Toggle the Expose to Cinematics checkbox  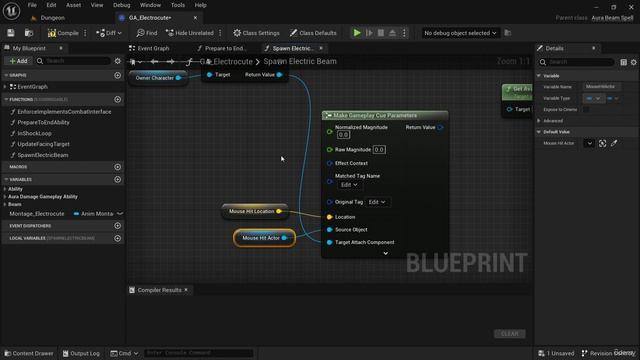586,109
